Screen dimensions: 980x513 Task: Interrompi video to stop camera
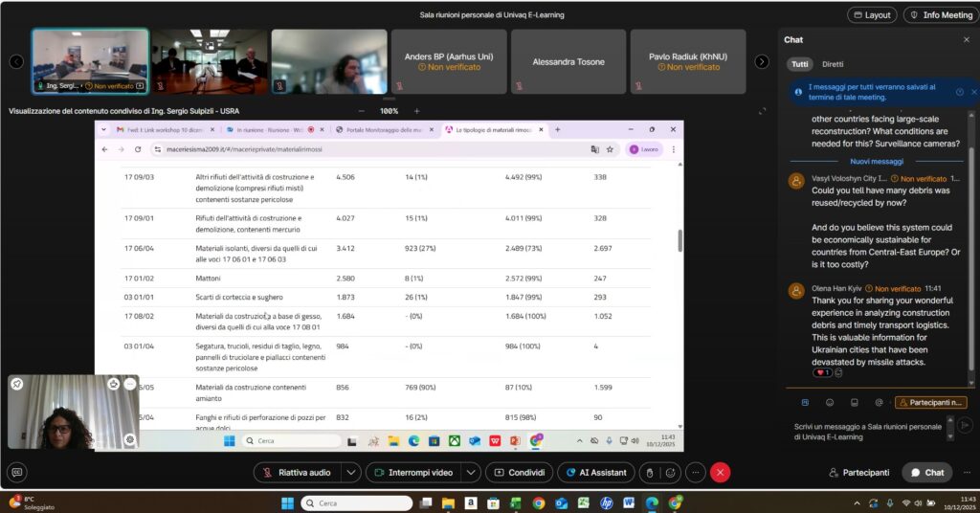412,472
